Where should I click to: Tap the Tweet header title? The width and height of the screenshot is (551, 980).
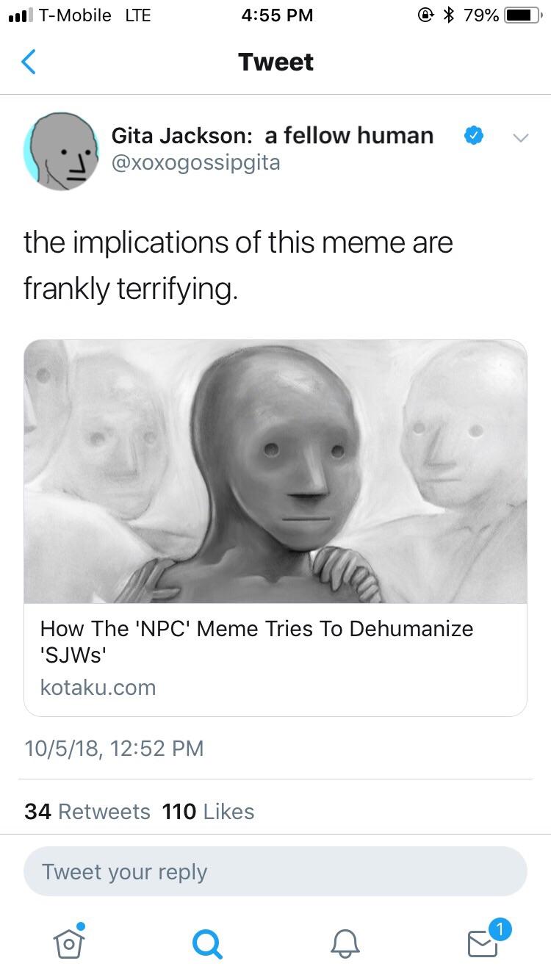tap(275, 62)
